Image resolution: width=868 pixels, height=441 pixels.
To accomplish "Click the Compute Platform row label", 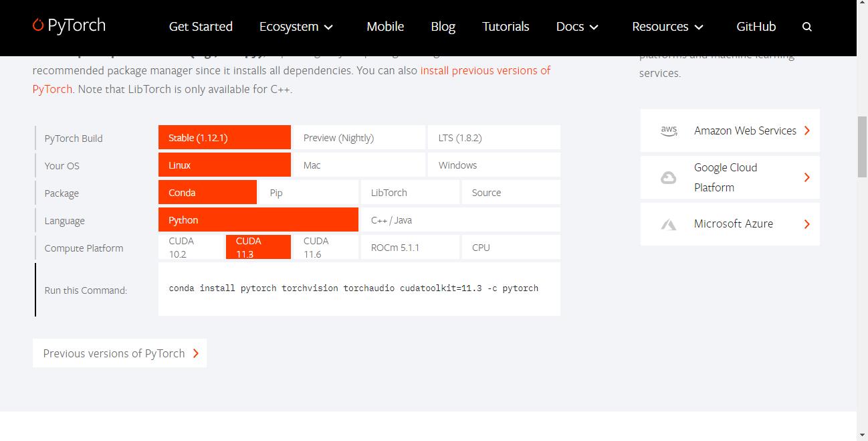I will (84, 248).
